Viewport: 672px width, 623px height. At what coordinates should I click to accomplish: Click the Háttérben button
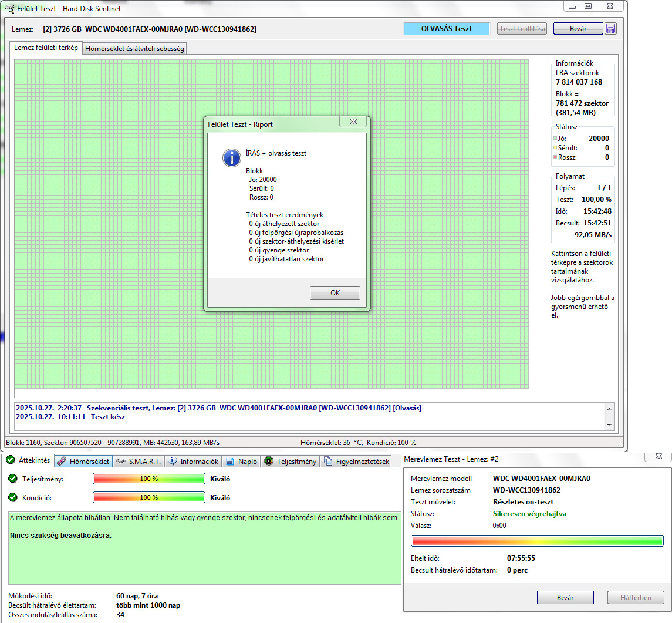[x=636, y=597]
